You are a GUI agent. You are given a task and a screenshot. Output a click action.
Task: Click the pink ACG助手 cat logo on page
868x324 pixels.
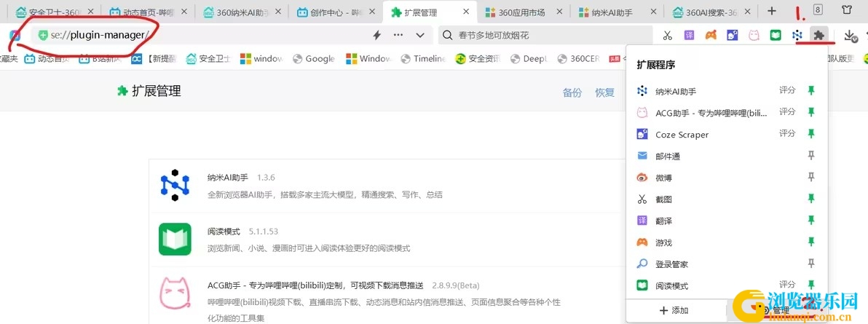[x=175, y=293]
